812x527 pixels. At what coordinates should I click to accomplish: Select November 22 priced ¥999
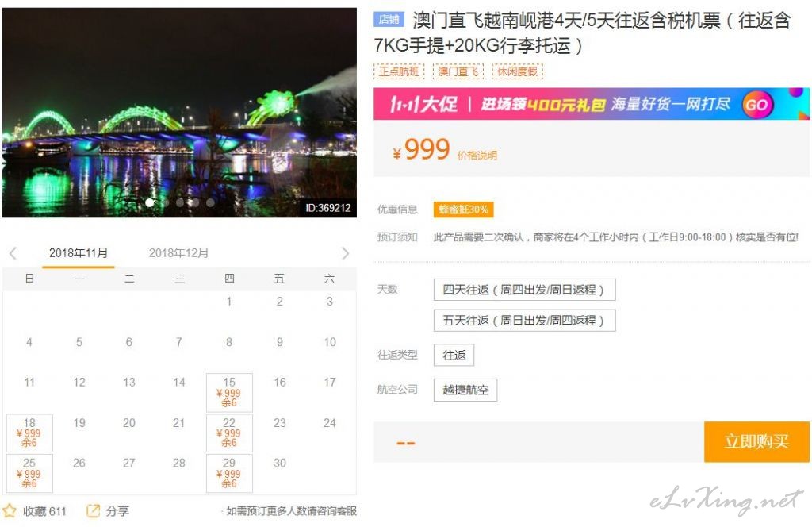(x=229, y=433)
